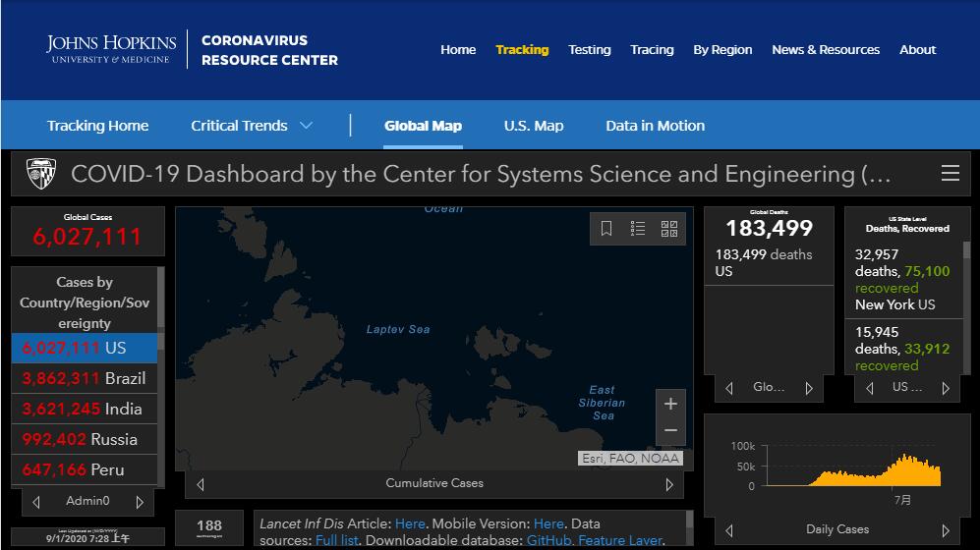This screenshot has width=980, height=550.
Task: Open the basemap gallery grid icon
Action: click(669, 229)
